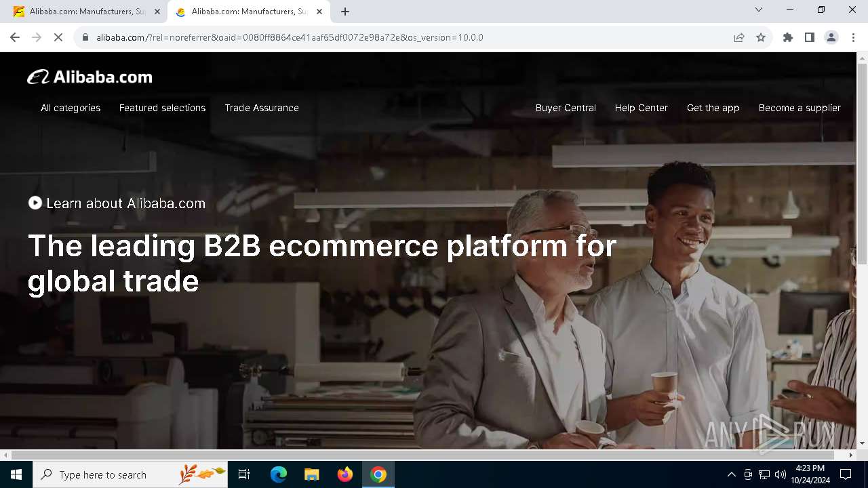Open Become a supplier link
The image size is (868, 488).
click(800, 108)
